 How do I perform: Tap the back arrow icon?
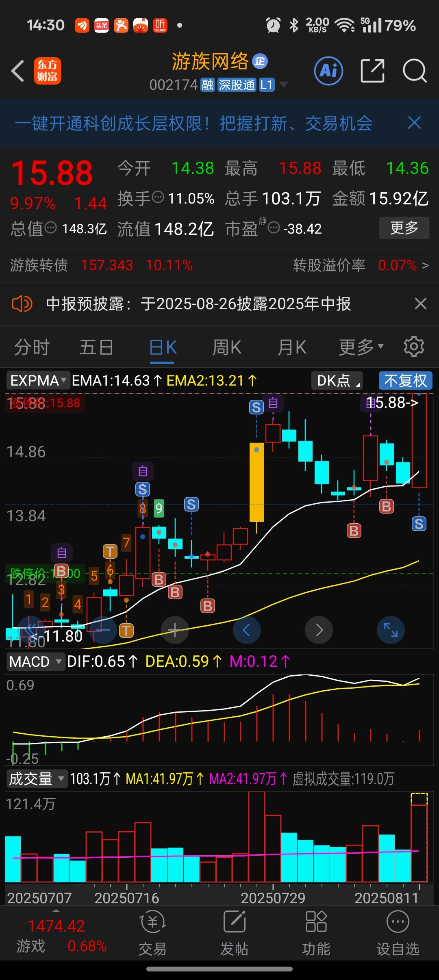click(x=18, y=71)
